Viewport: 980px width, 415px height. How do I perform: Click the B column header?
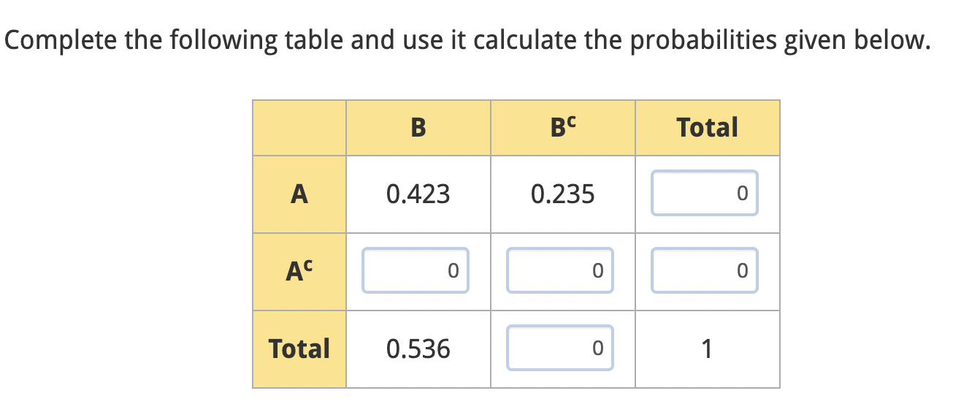pyautogui.click(x=418, y=128)
